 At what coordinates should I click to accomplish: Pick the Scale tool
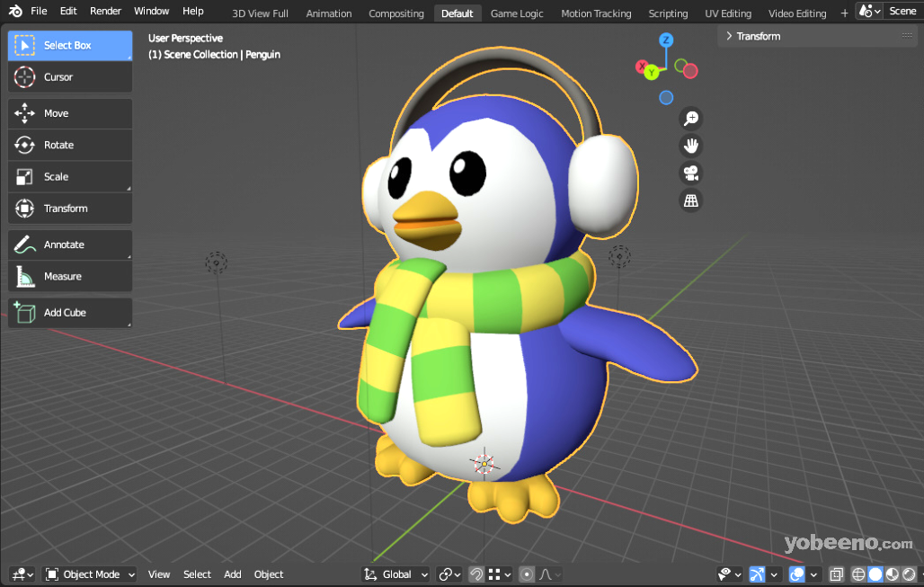point(69,177)
